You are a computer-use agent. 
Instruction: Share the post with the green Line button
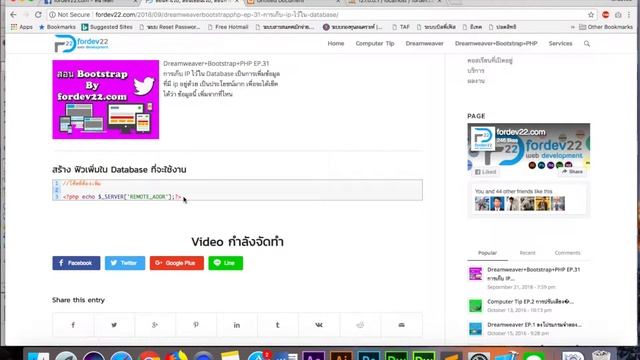(x=226, y=263)
